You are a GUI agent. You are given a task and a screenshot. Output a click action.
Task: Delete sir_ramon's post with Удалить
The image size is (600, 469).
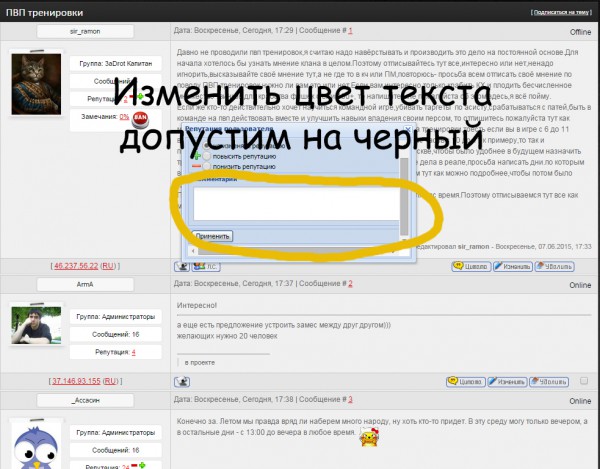coord(554,266)
